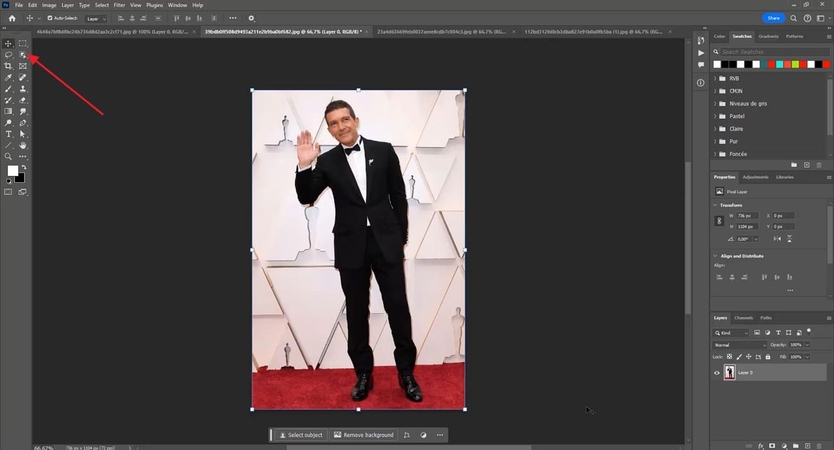The width and height of the screenshot is (834, 450).
Task: Delete layer using Layers panel trash icon
Action: pyautogui.click(x=819, y=445)
